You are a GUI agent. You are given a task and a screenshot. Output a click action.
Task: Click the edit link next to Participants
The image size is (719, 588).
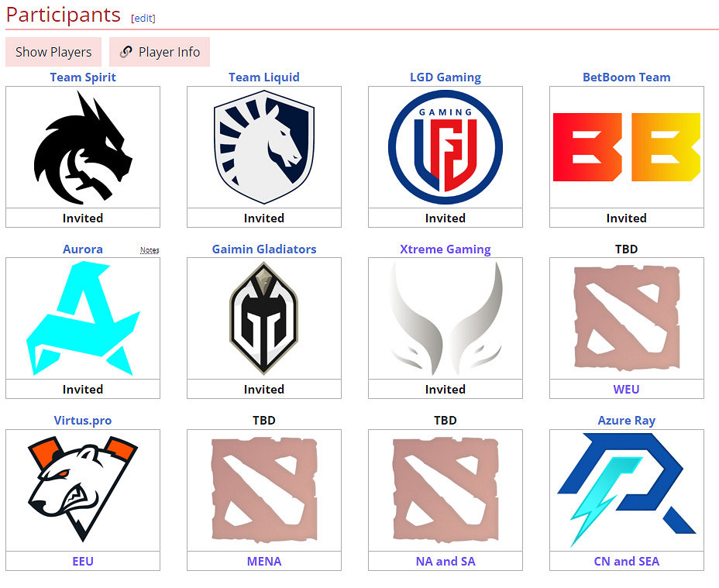click(x=143, y=18)
